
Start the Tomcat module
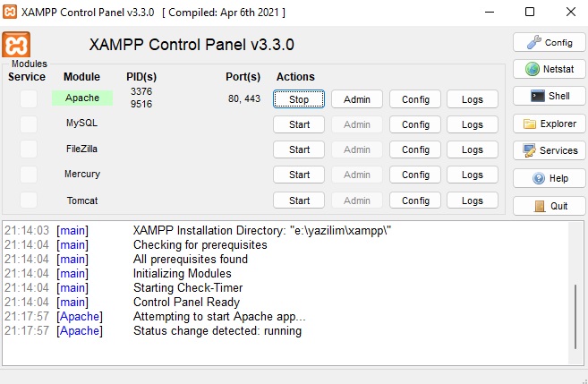299,201
